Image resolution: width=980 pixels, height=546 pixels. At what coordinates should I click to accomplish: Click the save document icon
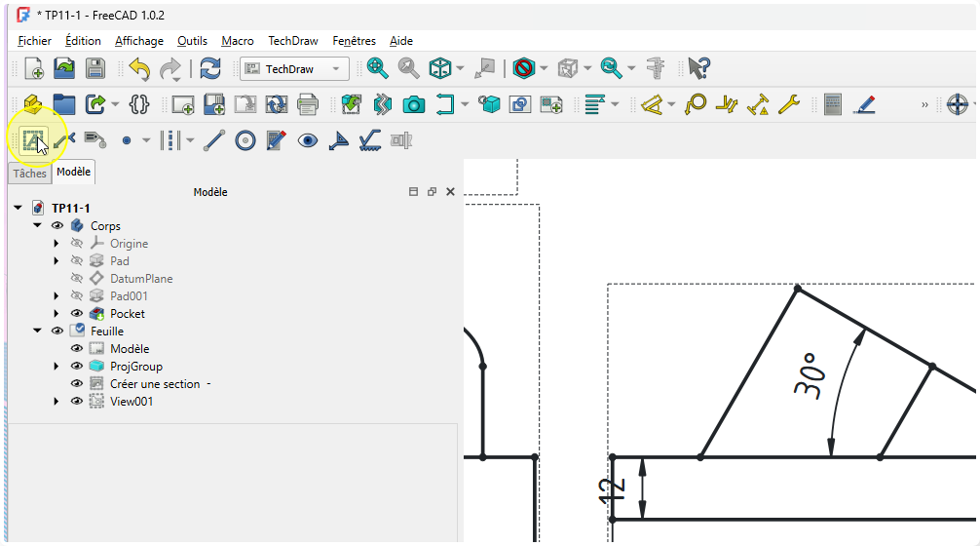94,68
